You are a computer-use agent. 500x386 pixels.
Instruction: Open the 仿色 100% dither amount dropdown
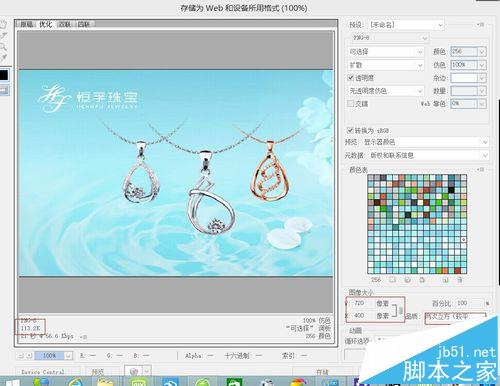click(x=468, y=65)
